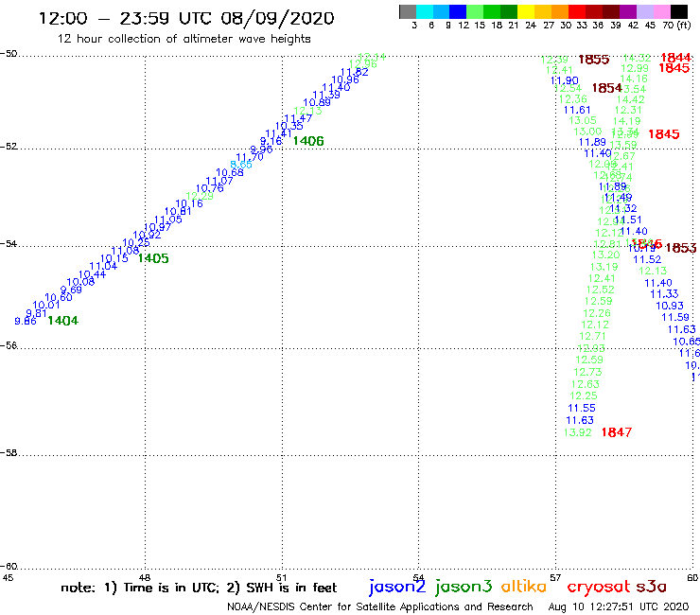This screenshot has width=700, height=615.
Task: Click the chart title with date 08/09/2020
Action: [x=186, y=18]
